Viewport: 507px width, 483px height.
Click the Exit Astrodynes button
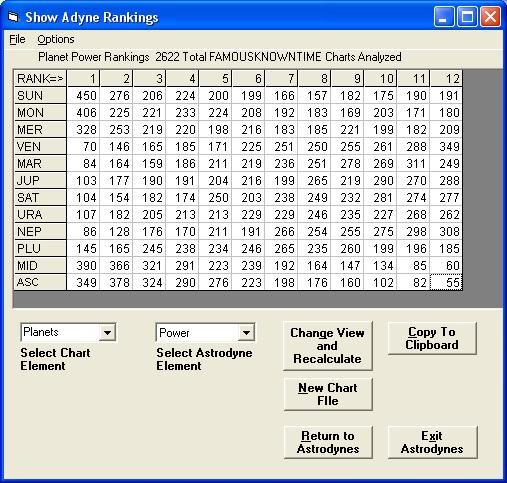point(432,442)
